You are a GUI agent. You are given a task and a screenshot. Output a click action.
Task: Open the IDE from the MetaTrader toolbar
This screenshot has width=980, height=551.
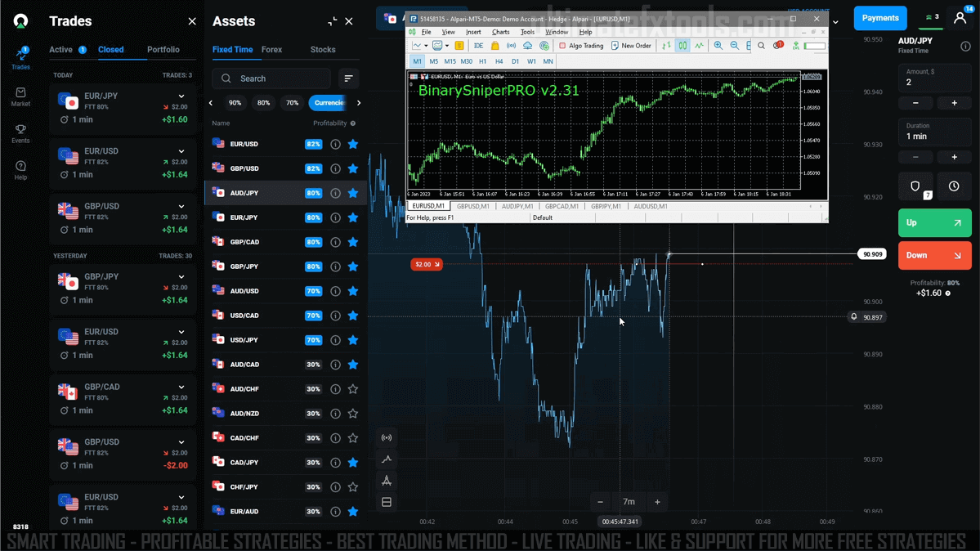pos(478,45)
